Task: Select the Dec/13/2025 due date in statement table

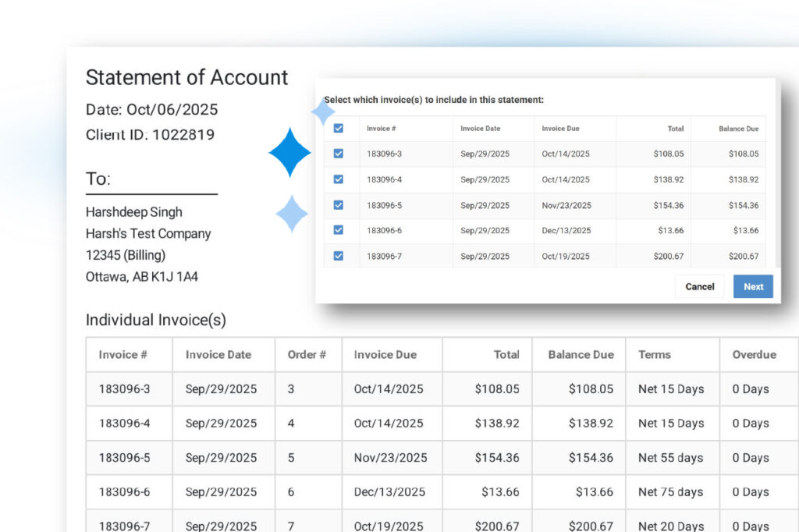Action: tap(390, 492)
